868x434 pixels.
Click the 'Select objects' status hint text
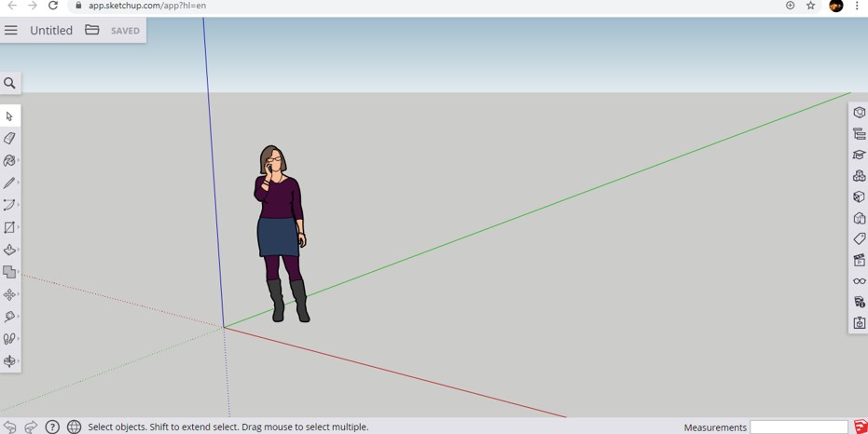point(228,427)
